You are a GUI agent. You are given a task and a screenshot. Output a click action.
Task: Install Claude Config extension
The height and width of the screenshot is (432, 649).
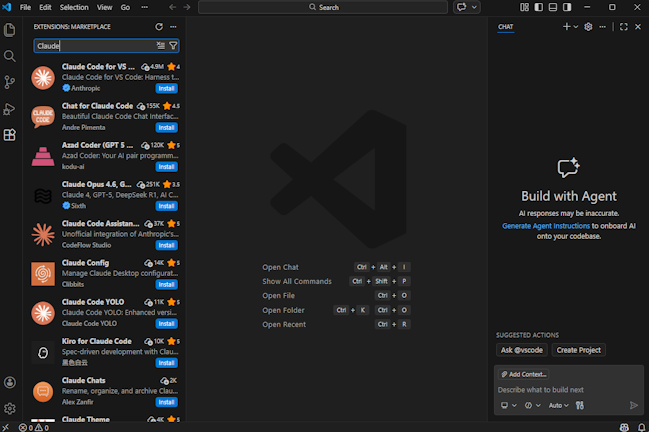[x=166, y=284]
